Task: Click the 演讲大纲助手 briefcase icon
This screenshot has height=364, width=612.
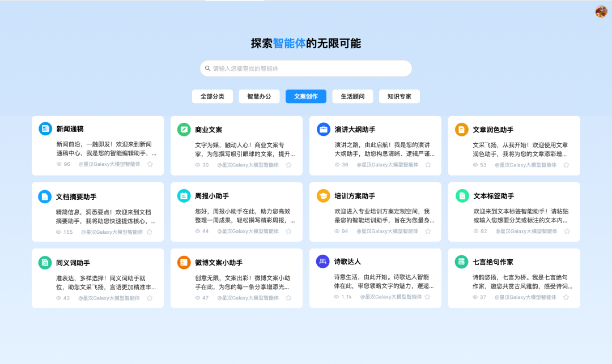Action: [x=323, y=129]
